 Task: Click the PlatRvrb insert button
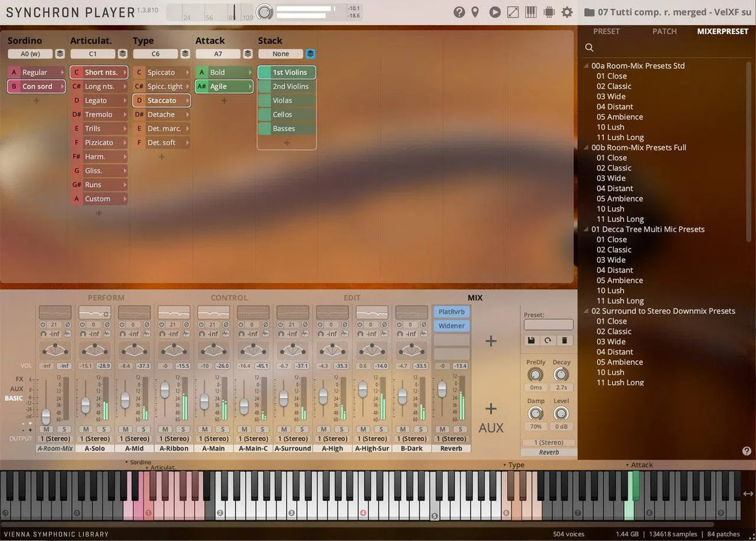451,311
